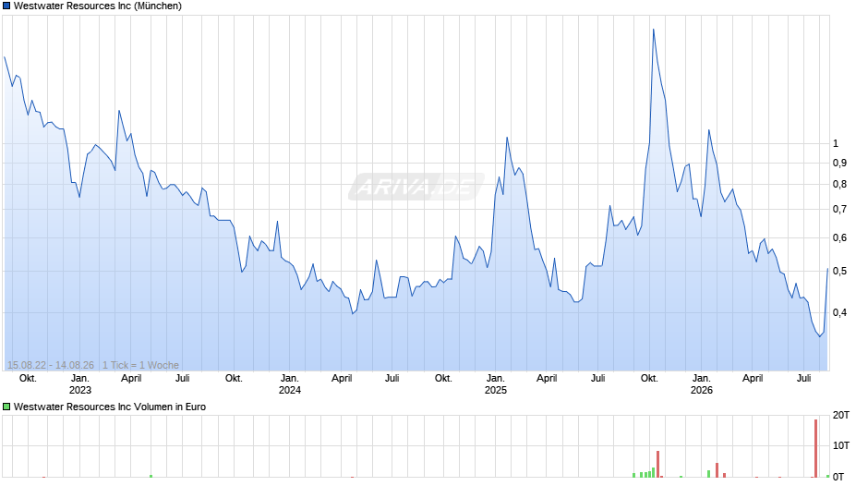Click the price axis label '1'

coord(836,143)
